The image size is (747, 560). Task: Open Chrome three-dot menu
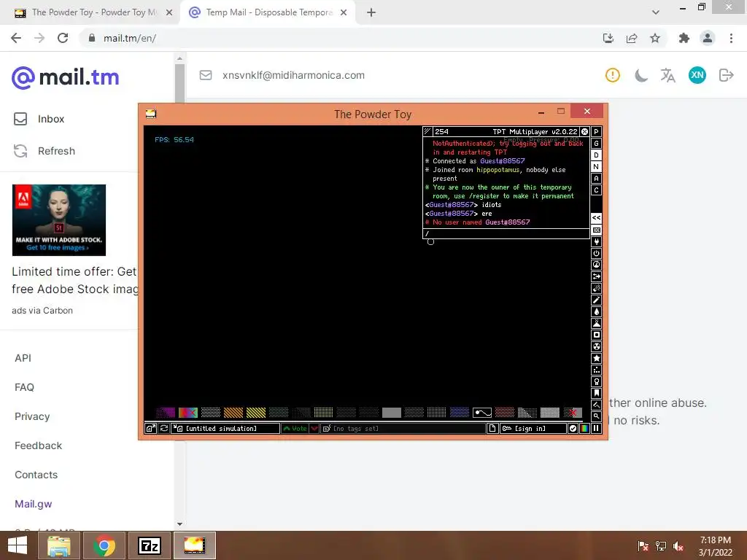coord(731,38)
